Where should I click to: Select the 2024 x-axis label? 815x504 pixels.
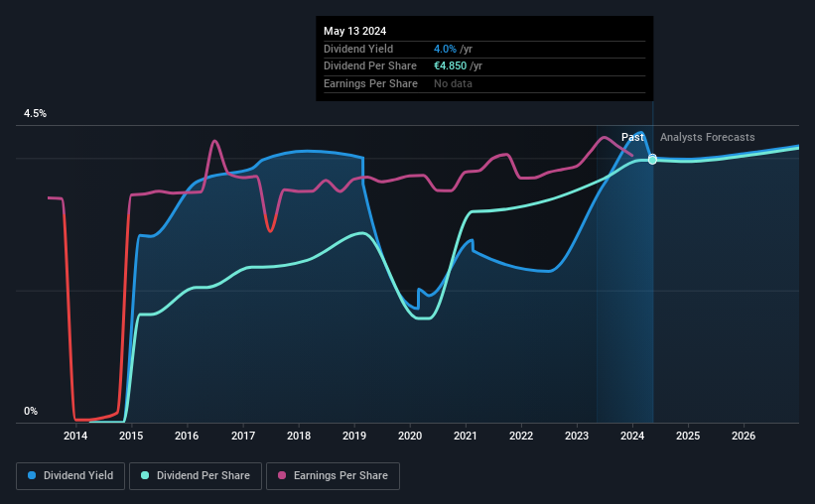pyautogui.click(x=632, y=436)
